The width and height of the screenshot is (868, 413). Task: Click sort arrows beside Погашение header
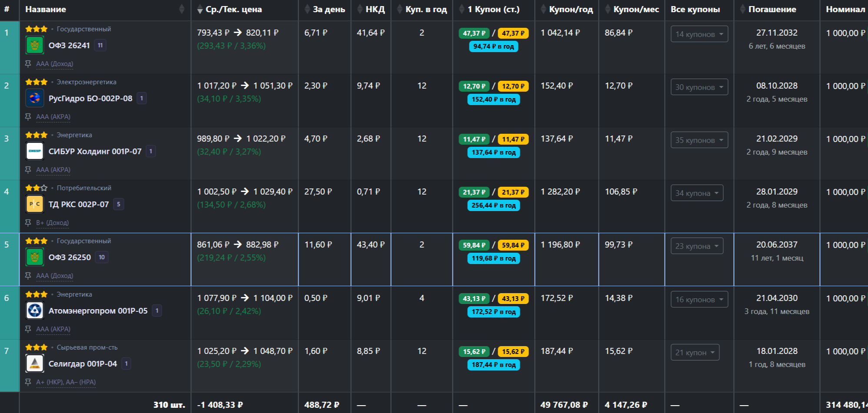(743, 9)
